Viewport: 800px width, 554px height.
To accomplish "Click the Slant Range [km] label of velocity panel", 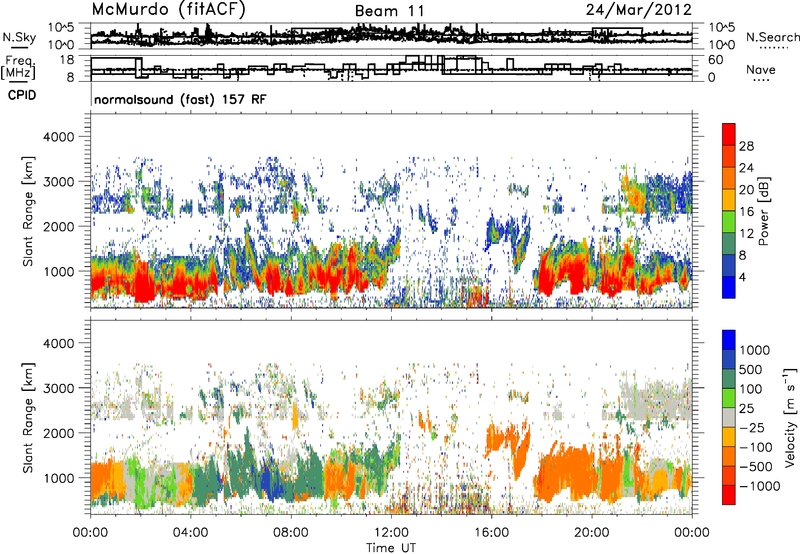I will pyautogui.click(x=28, y=417).
